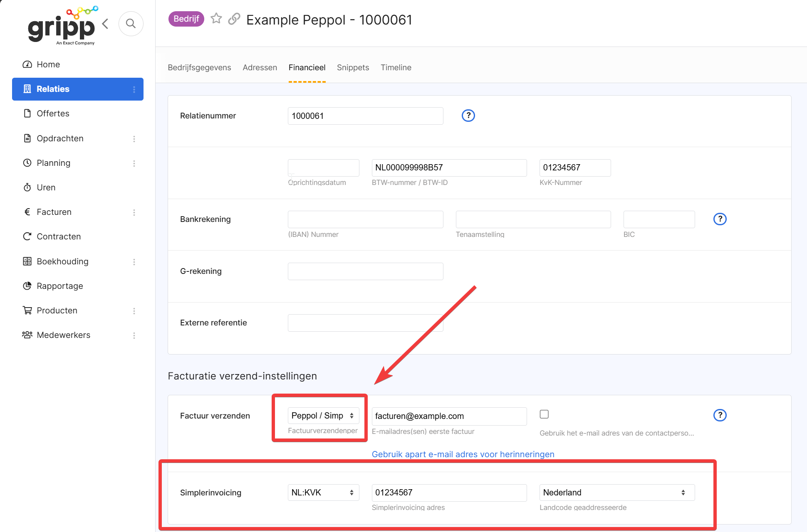Open the Peppol / Simp send method dropdown
Viewport: 807px width, 532px height.
click(323, 416)
